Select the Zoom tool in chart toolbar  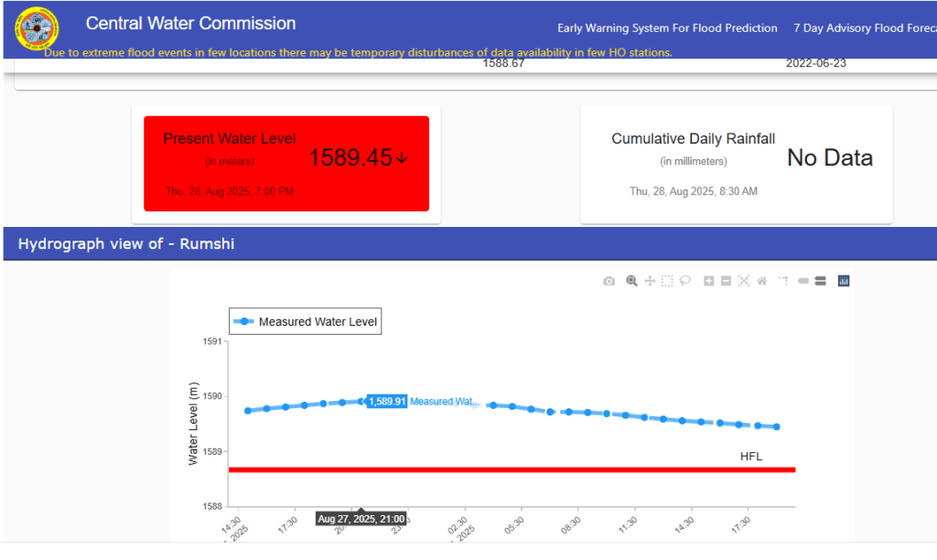pos(631,281)
